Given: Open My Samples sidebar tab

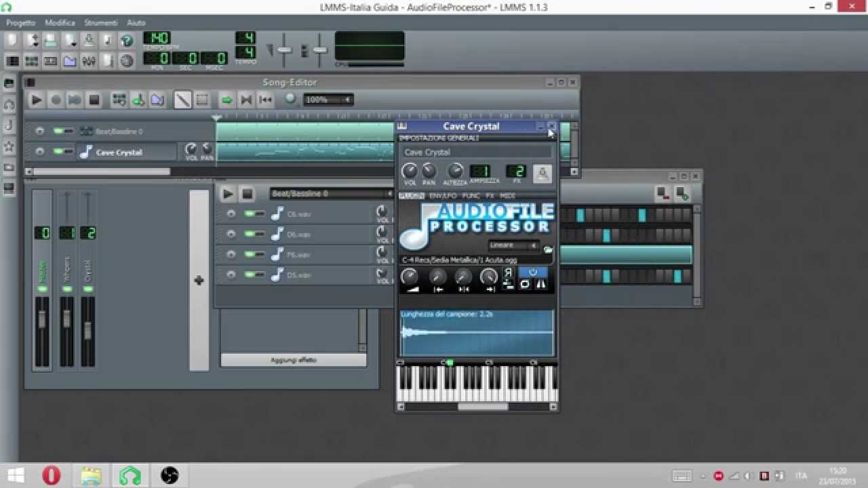Looking at the screenshot, I should pyautogui.click(x=9, y=125).
